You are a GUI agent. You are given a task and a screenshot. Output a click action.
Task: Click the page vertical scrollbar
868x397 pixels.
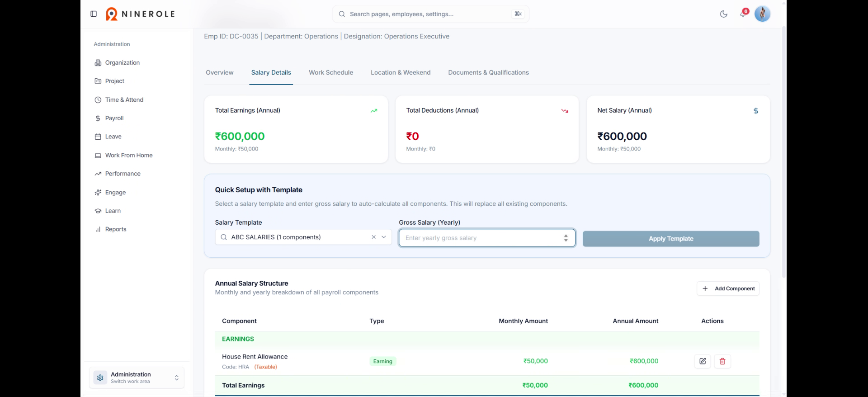click(784, 151)
